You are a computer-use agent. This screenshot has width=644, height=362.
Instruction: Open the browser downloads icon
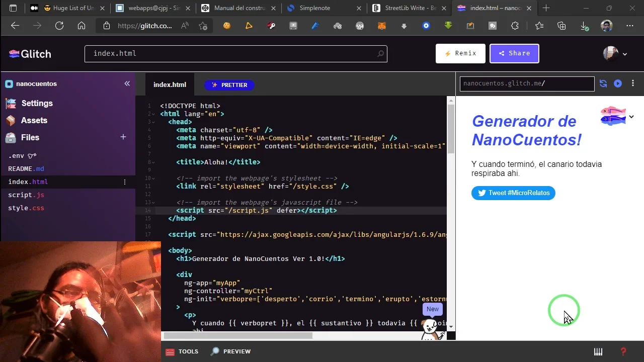pos(584,26)
